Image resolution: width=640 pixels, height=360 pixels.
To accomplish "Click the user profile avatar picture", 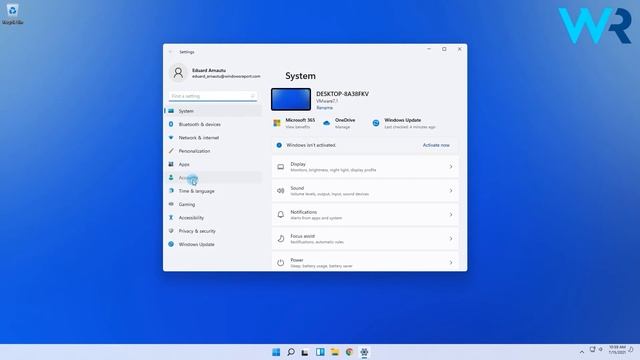I will point(178,73).
